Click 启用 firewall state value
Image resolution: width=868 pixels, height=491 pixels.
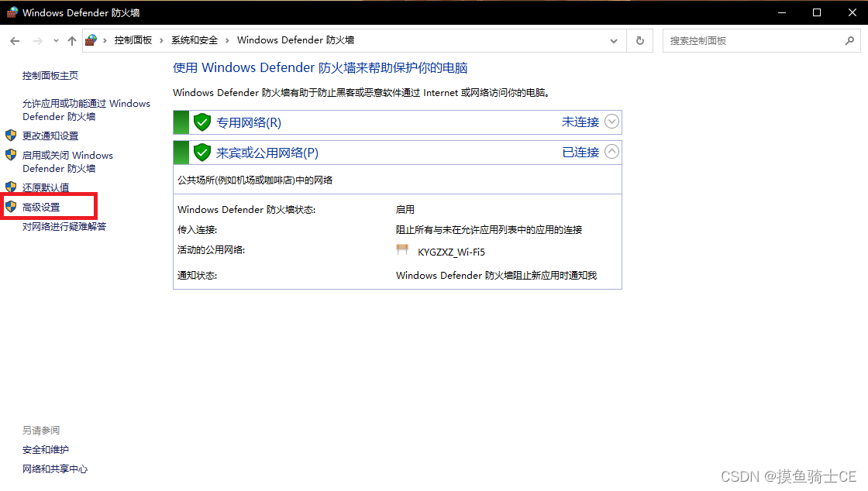405,210
